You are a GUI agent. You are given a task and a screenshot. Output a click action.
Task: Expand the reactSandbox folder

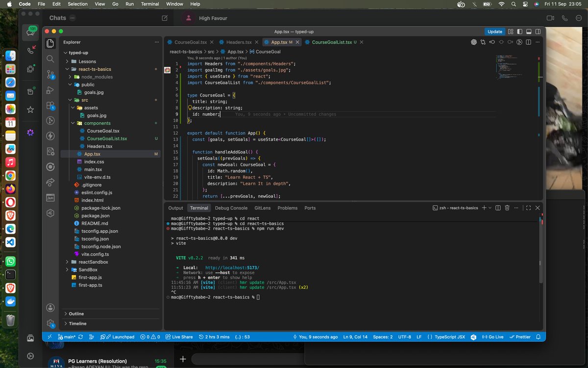tap(110, 262)
